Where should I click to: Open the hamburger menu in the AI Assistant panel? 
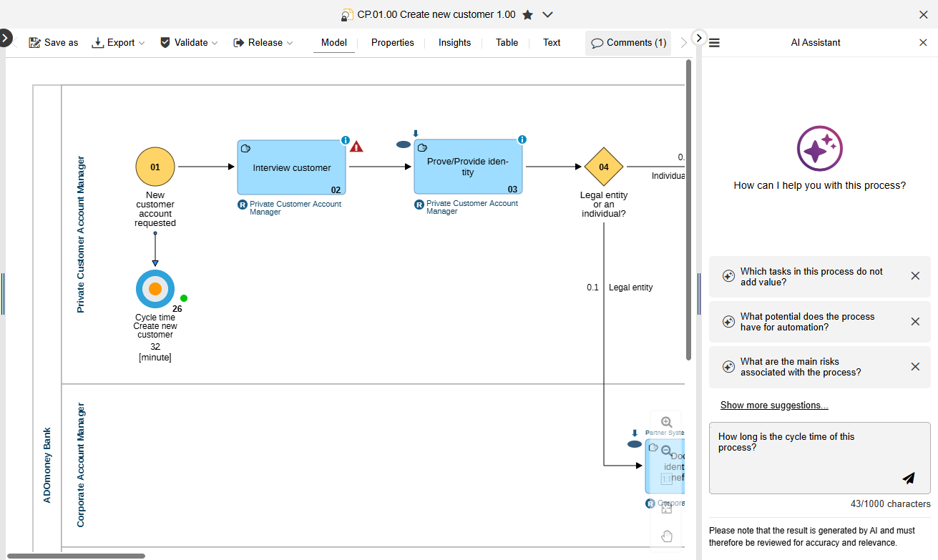pyautogui.click(x=714, y=42)
